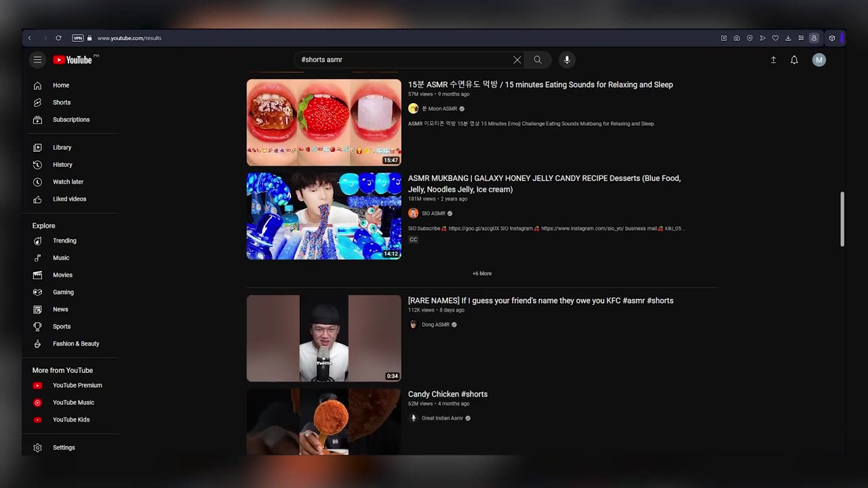Open the 15 minutes Eating Sounds video title
Viewport: 868px width, 488px height.
click(x=540, y=85)
